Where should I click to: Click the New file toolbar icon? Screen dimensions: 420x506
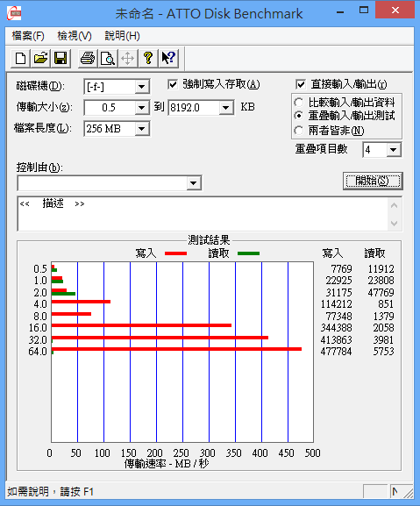point(21,59)
